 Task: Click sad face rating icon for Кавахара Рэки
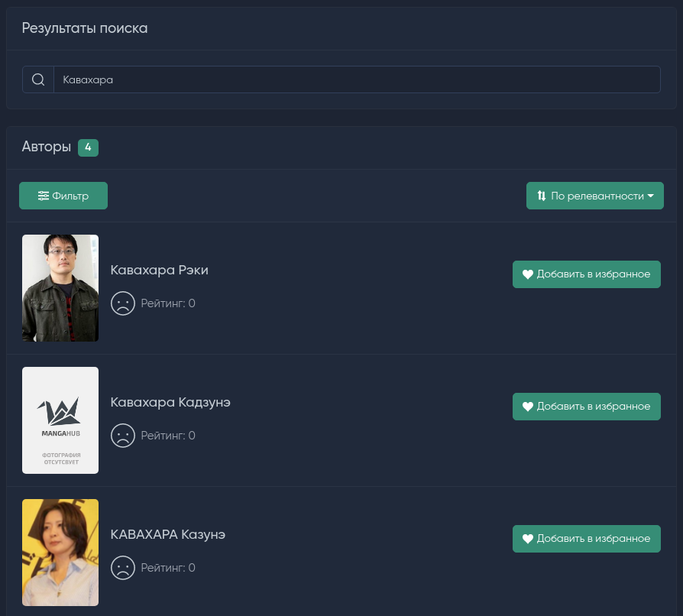[123, 303]
